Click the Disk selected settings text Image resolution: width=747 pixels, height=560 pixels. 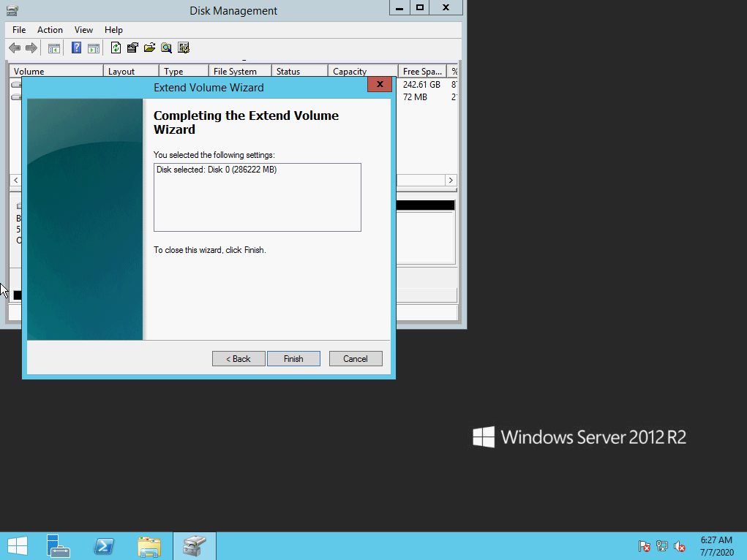click(x=217, y=170)
